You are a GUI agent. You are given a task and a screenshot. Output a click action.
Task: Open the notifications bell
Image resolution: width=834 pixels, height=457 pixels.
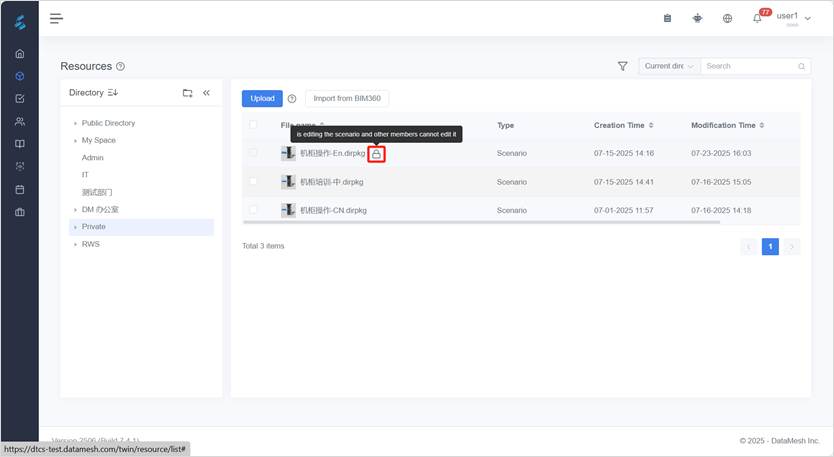757,18
